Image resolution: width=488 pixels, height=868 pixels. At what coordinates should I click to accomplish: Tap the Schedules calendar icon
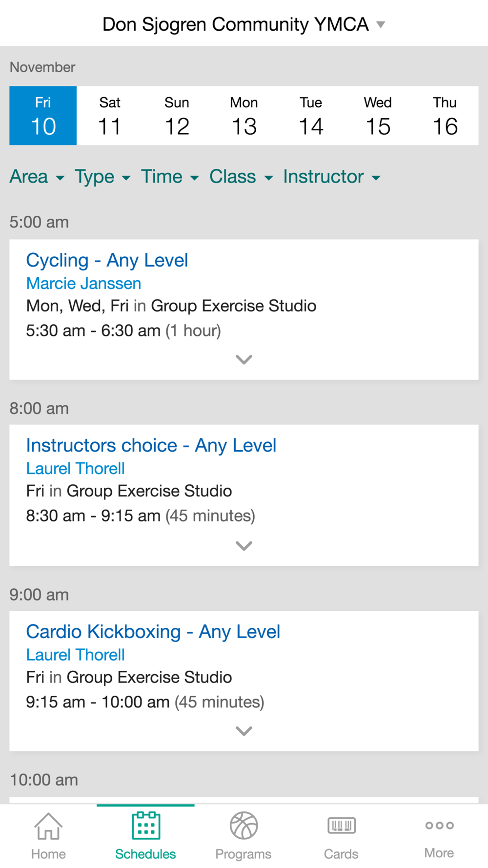click(146, 826)
